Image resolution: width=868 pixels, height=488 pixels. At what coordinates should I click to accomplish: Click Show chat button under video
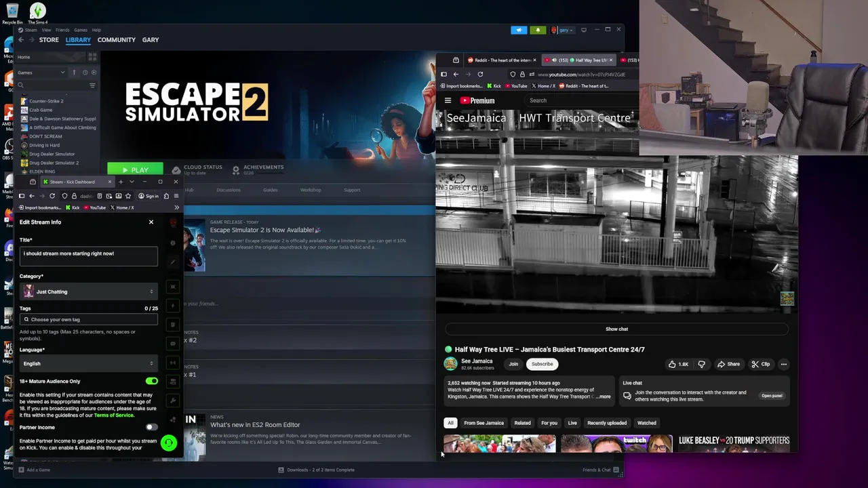(x=616, y=329)
